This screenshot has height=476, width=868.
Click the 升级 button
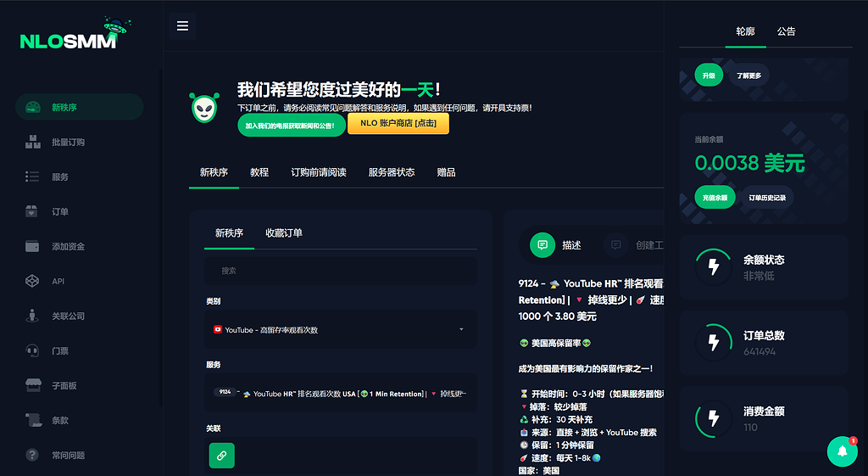point(709,76)
